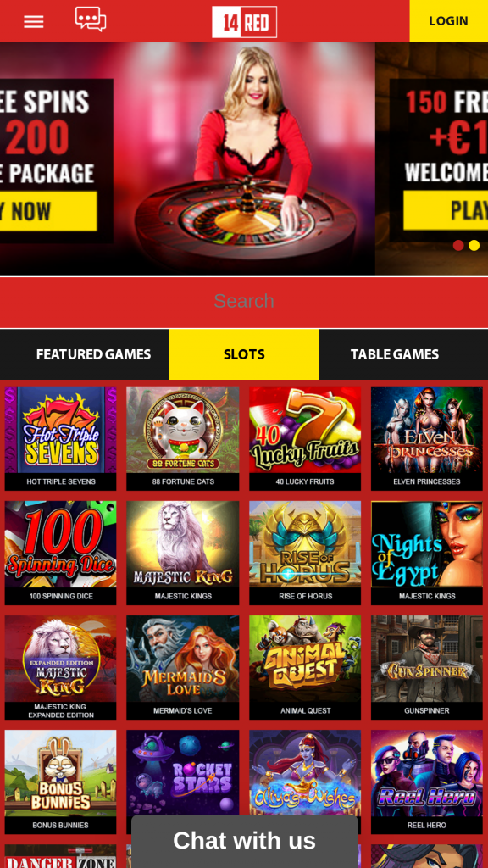The width and height of the screenshot is (488, 868).
Task: Launch the 88 Fortune Cats slot
Action: [183, 438]
